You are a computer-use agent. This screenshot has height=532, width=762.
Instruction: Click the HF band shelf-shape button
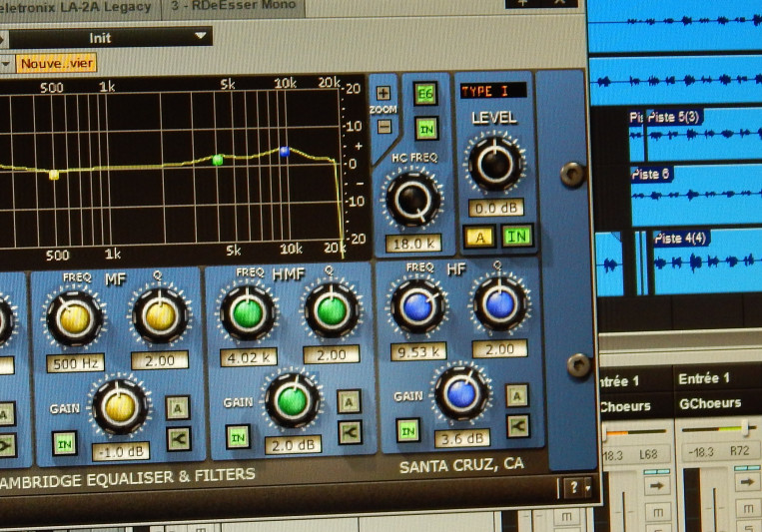click(x=518, y=426)
